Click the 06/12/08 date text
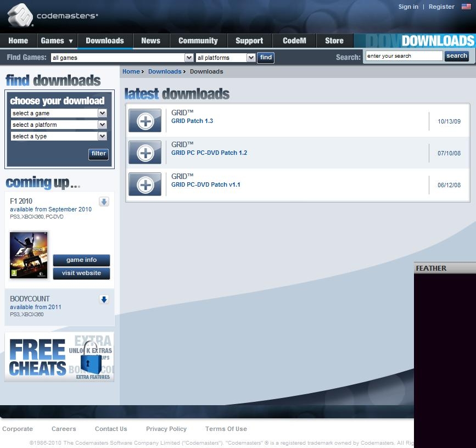Viewport: 476px width, 448px height. point(449,185)
